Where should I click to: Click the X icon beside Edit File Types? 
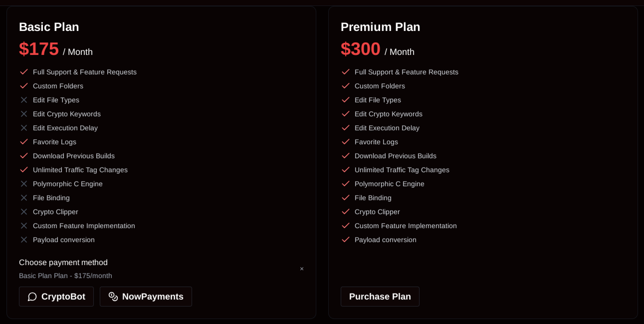coord(24,100)
